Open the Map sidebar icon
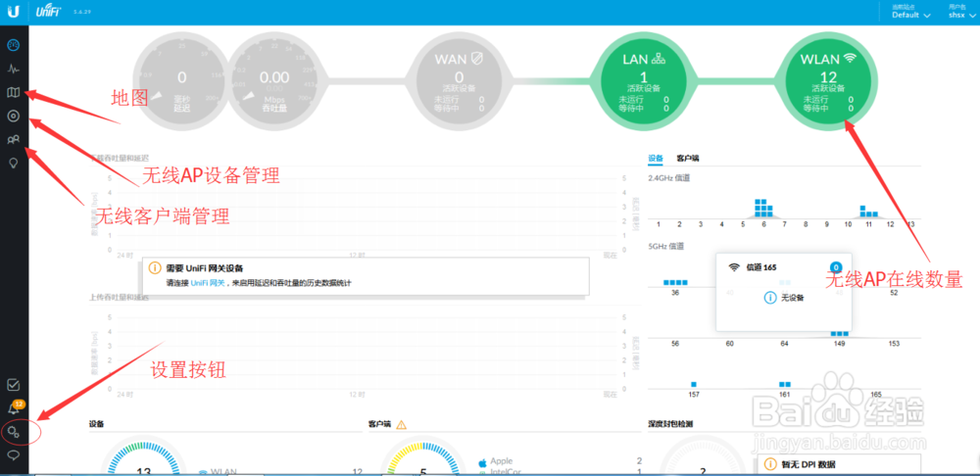980x476 pixels. pos(14,92)
